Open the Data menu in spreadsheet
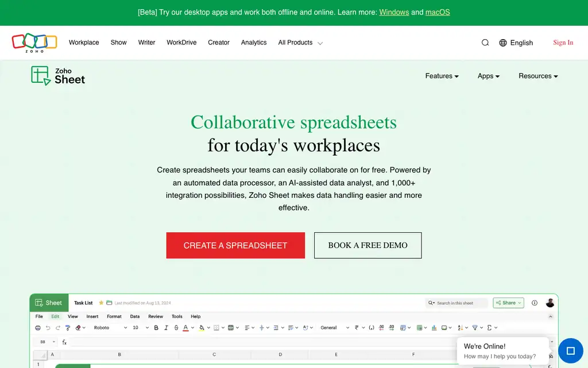The image size is (588, 368). [134, 317]
